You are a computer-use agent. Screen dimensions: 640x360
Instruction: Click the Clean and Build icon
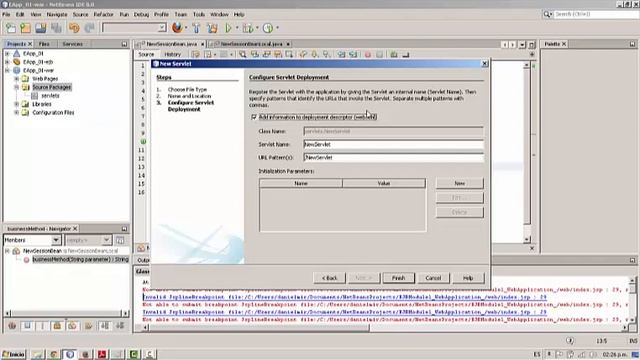tap(212, 28)
